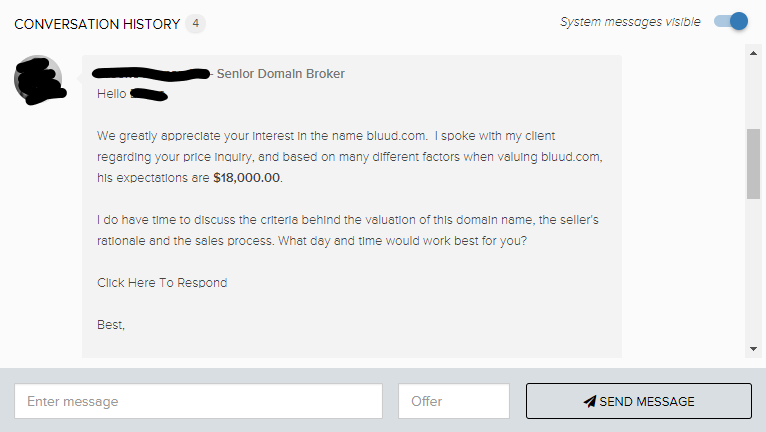
Task: Click the scrollbar down arrow
Action: pos(753,349)
